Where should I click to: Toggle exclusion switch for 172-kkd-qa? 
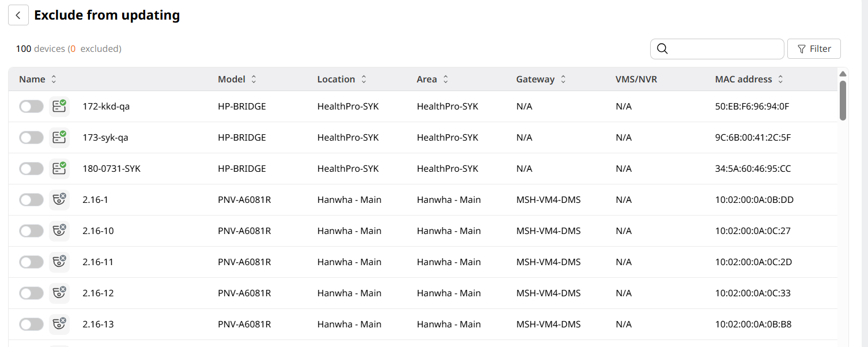click(31, 107)
